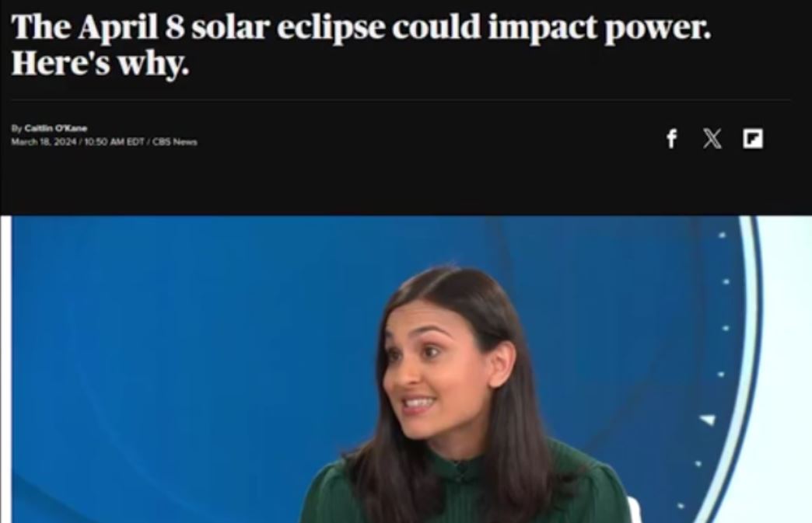The image size is (812, 523).
Task: Click the word "By" before author name
Action: (16, 128)
